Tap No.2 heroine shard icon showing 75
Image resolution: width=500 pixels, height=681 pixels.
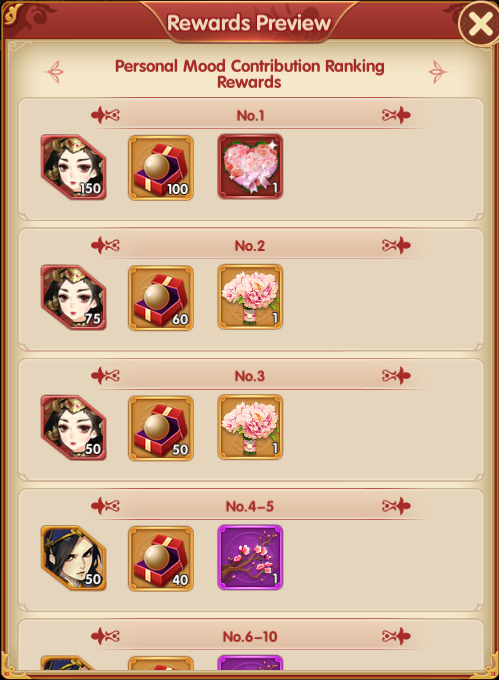(x=73, y=298)
